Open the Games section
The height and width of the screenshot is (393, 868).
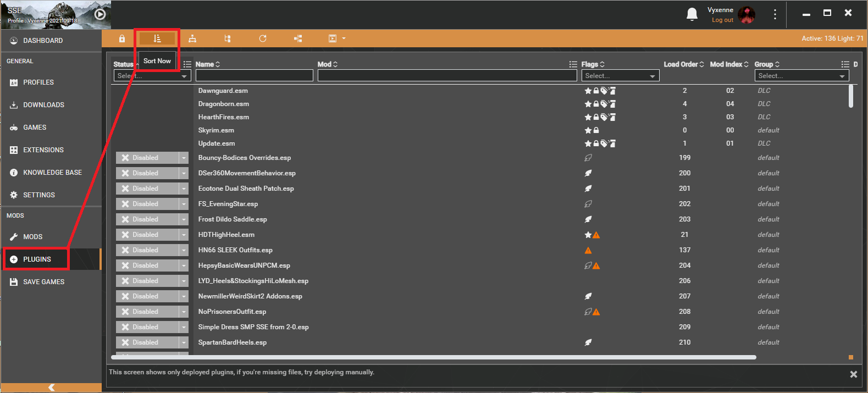[x=51, y=128]
